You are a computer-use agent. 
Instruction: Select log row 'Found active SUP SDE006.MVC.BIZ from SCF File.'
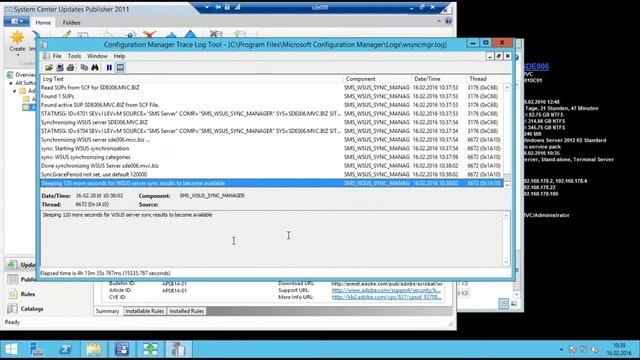(x=271, y=105)
